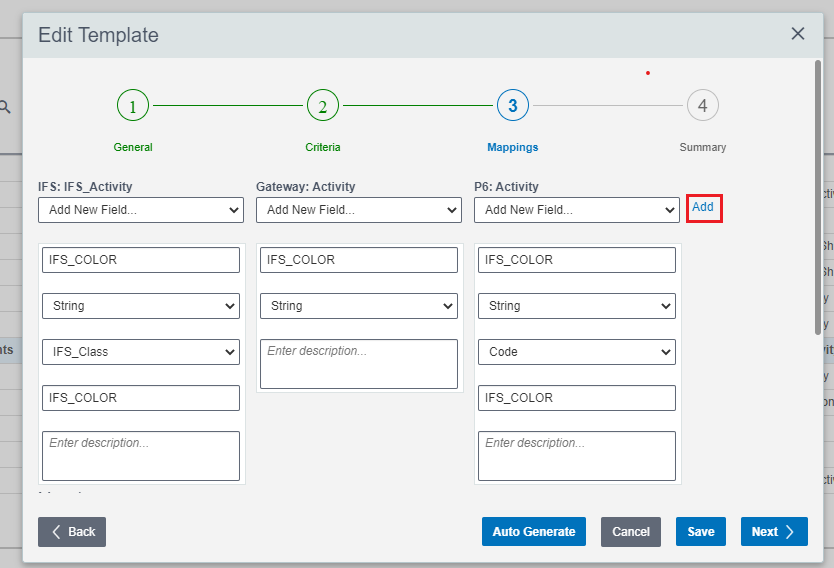The height and width of the screenshot is (568, 834).
Task: Go to step 2 Criteria circle
Action: [x=322, y=105]
